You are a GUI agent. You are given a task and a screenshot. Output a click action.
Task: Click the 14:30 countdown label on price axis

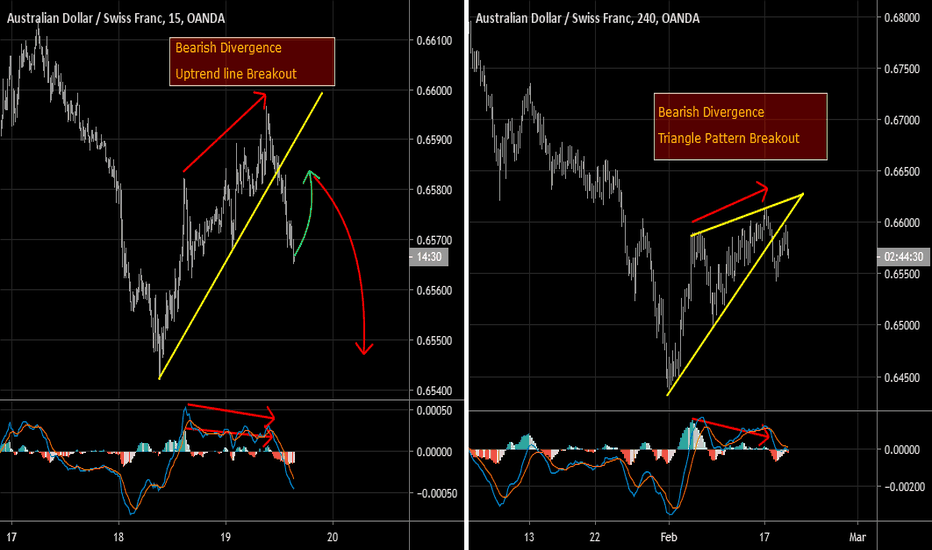tap(429, 257)
